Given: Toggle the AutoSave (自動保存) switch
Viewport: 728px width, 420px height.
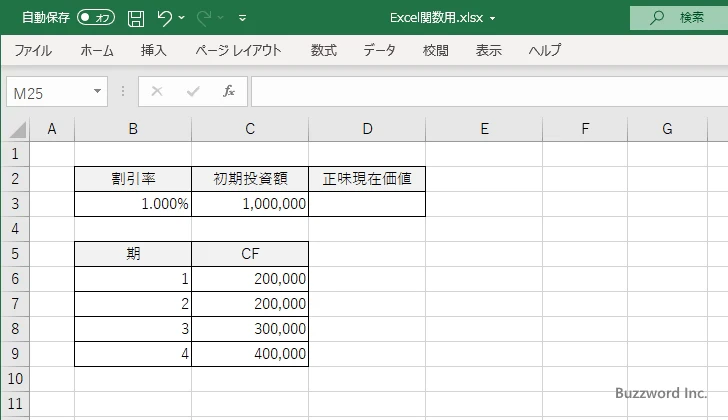Looking at the screenshot, I should 96,18.
